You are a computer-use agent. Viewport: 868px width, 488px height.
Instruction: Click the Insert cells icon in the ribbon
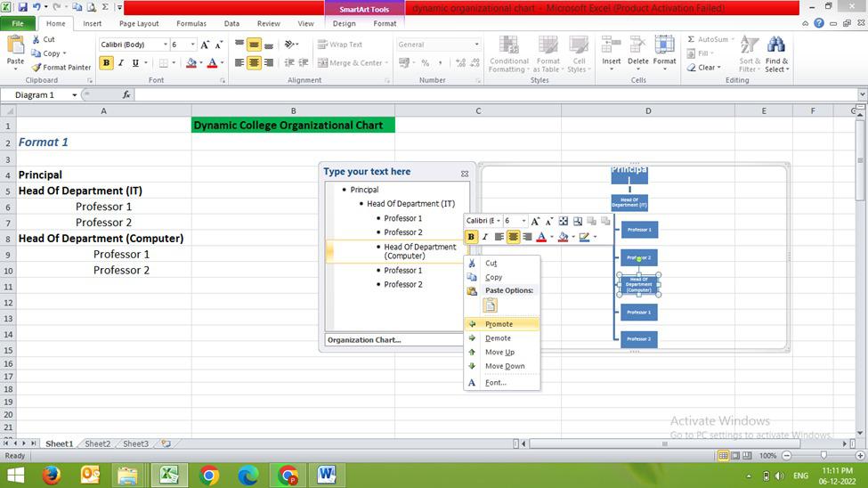point(611,46)
